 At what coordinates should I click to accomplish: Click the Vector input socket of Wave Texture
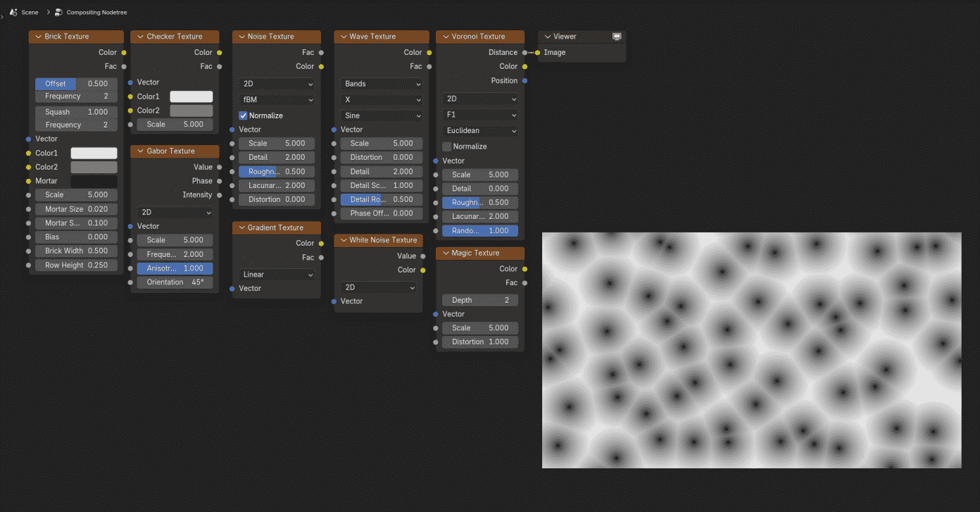pos(334,129)
